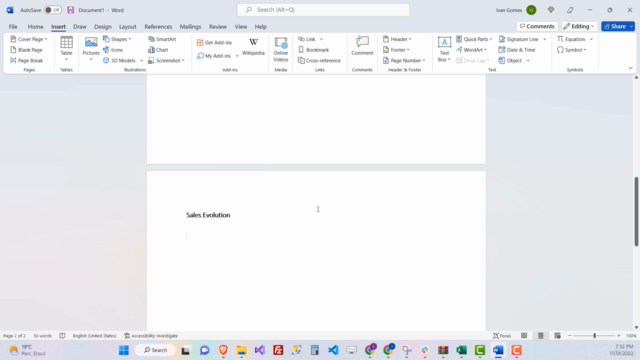Switch to the Home tab
This screenshot has height=360, width=640.
coord(35,27)
